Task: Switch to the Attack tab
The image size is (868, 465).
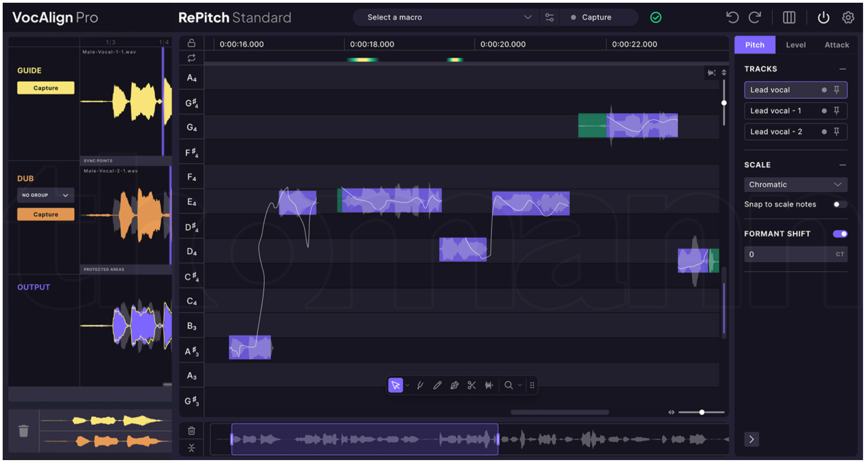Action: click(836, 45)
